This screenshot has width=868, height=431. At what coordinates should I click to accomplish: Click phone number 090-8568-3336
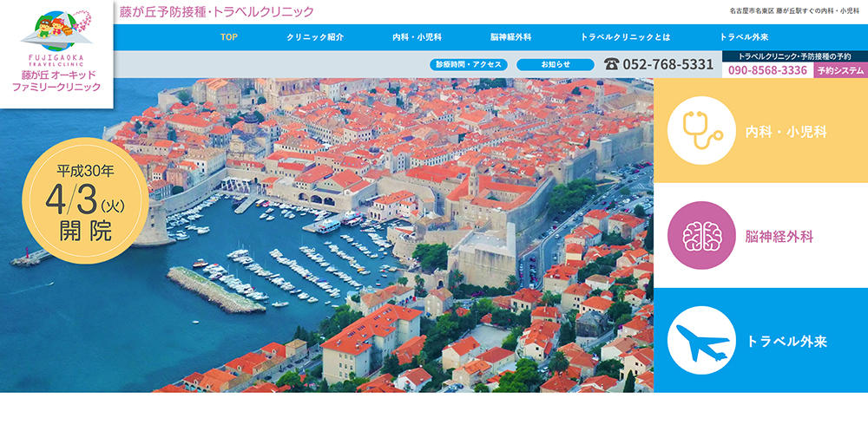(x=767, y=70)
